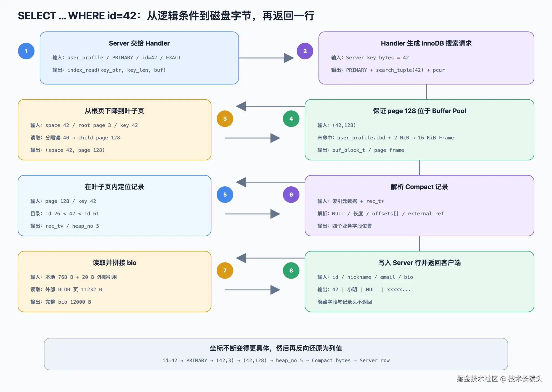This screenshot has width=552, height=392.
Task: Select the line 'rec_t* / heap_no 5'
Action: click(72, 226)
